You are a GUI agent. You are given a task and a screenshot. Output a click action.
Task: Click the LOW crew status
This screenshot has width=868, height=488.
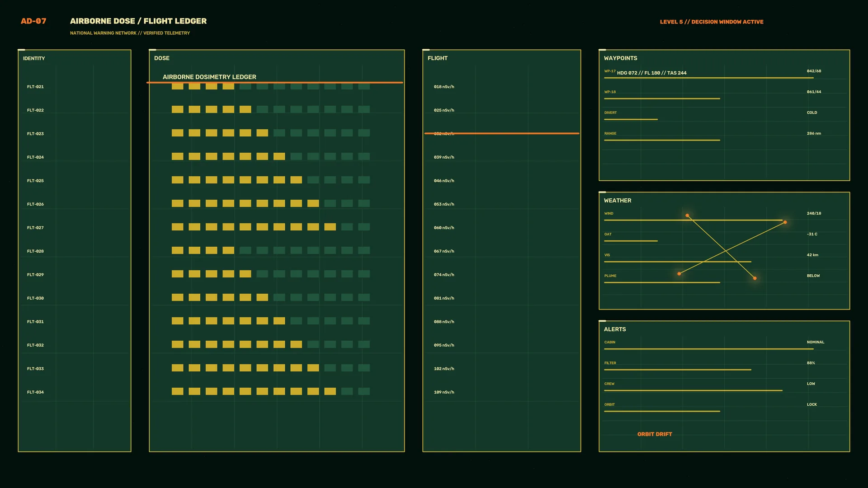(811, 384)
